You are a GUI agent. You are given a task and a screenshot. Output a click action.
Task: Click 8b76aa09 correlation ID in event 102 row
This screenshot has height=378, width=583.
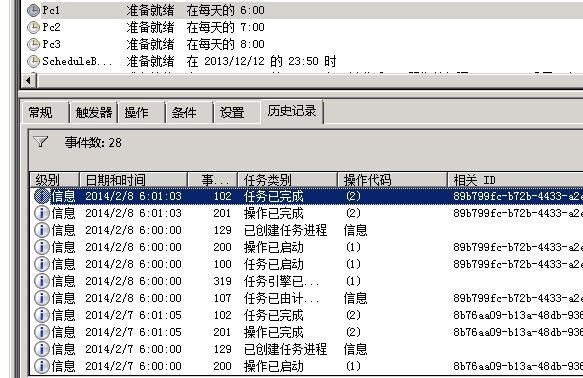click(x=518, y=315)
